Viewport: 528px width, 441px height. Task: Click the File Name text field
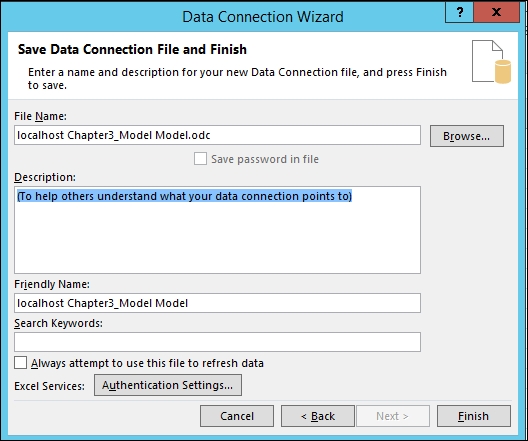click(217, 135)
